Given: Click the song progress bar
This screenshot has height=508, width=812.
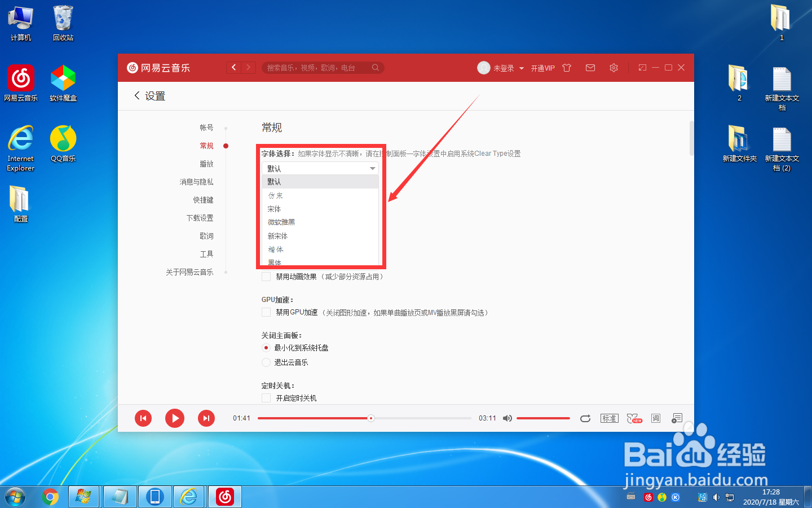Looking at the screenshot, I should pos(364,418).
